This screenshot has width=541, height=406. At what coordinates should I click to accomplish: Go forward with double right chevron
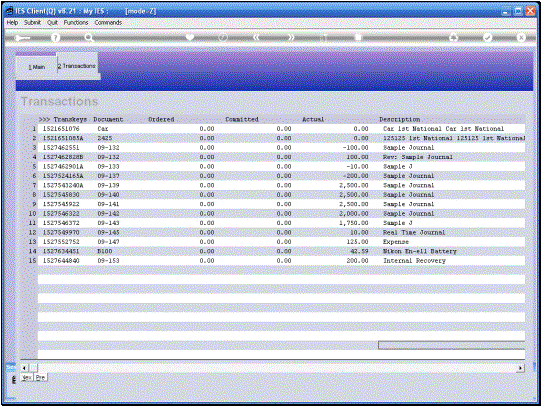point(291,37)
